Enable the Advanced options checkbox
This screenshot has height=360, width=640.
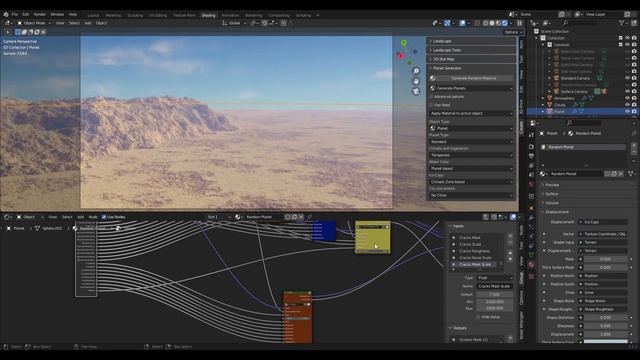tap(431, 97)
